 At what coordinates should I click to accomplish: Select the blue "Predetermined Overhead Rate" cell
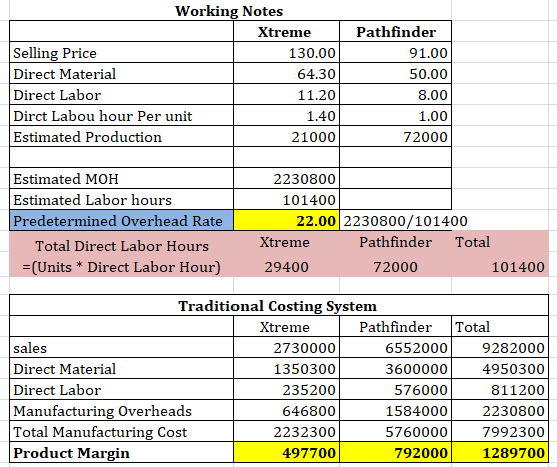tap(121, 221)
